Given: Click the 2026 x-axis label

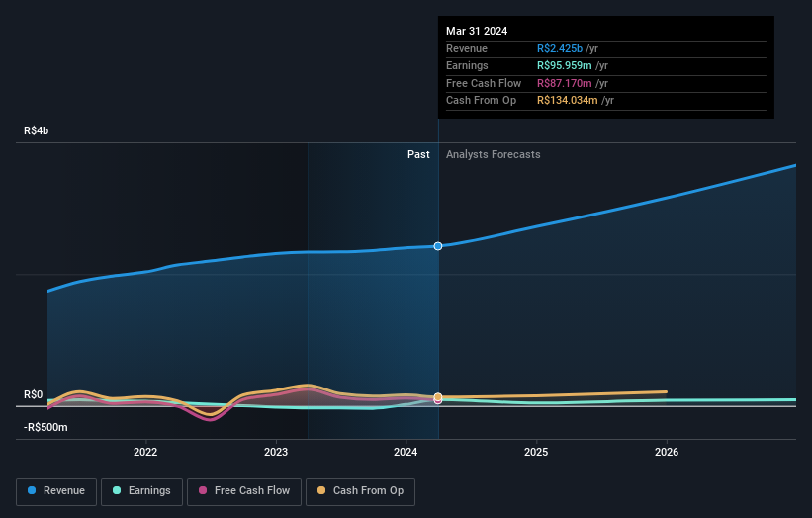Looking at the screenshot, I should click(667, 452).
